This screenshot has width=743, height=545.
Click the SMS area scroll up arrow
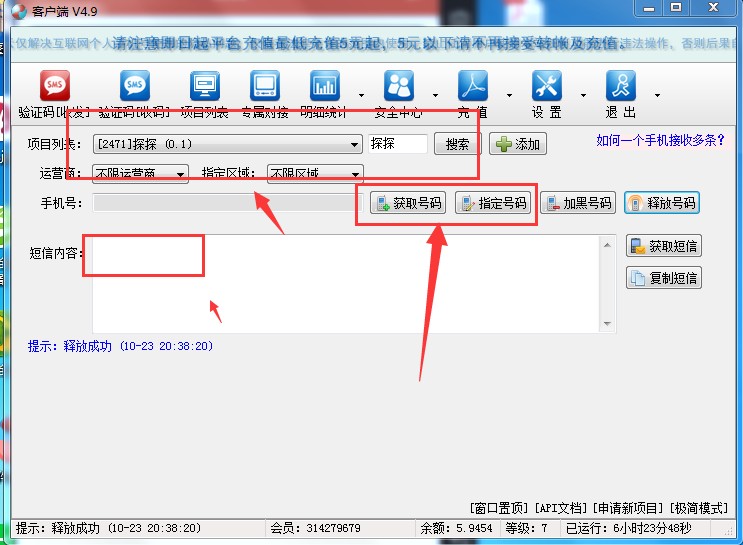click(607, 245)
